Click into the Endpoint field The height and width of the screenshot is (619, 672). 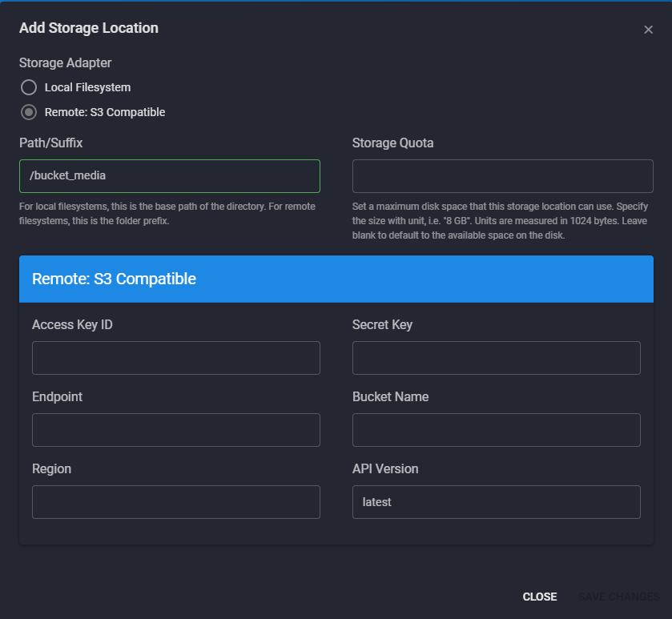tap(176, 430)
